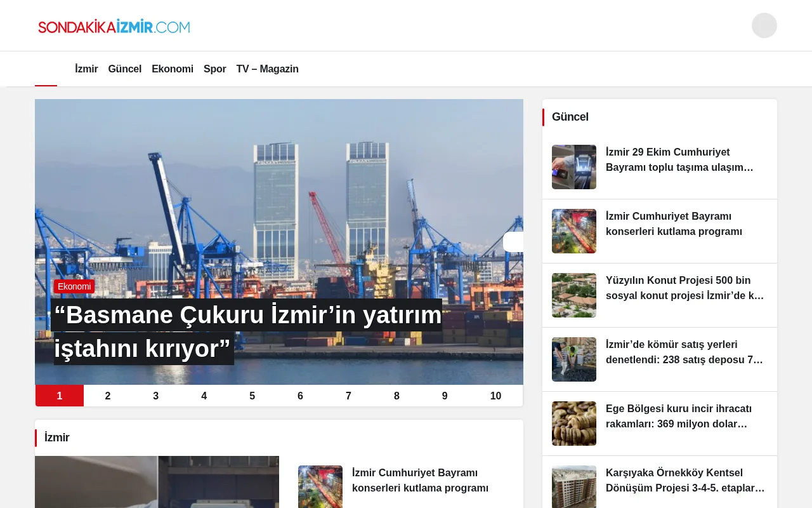Open the "Yüzyılın Konut Projesi" article
The width and height of the screenshot is (812, 508).
[x=684, y=288]
